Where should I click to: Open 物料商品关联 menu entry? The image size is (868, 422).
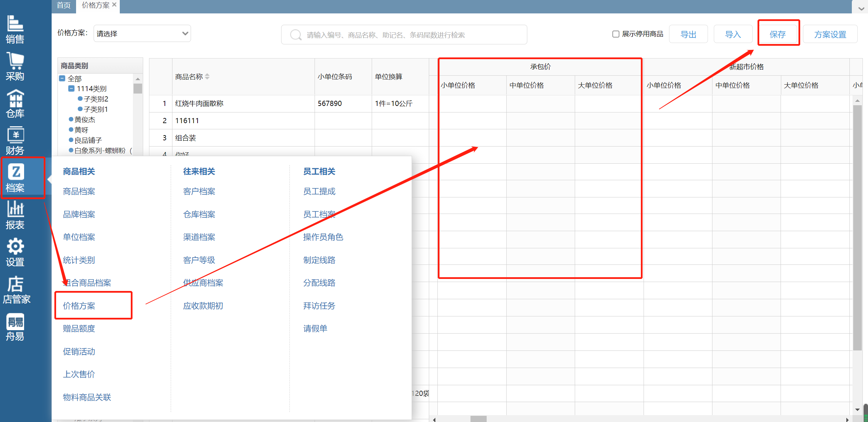pyautogui.click(x=87, y=397)
